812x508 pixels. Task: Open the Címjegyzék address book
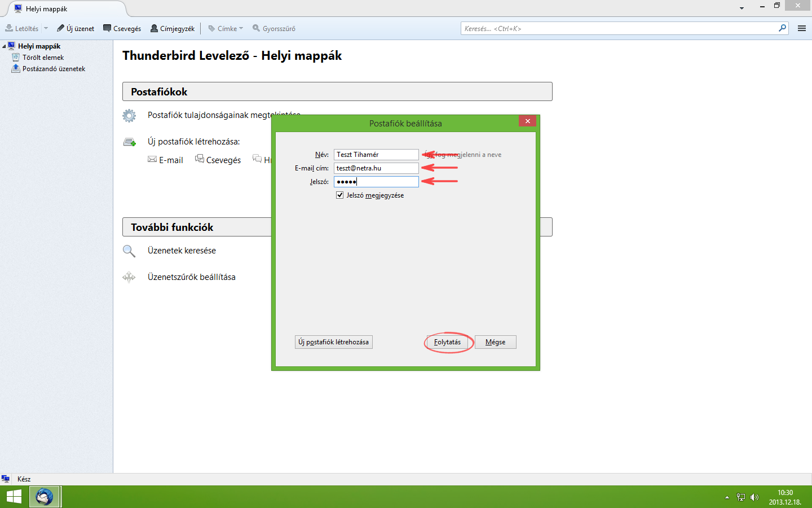coord(173,28)
